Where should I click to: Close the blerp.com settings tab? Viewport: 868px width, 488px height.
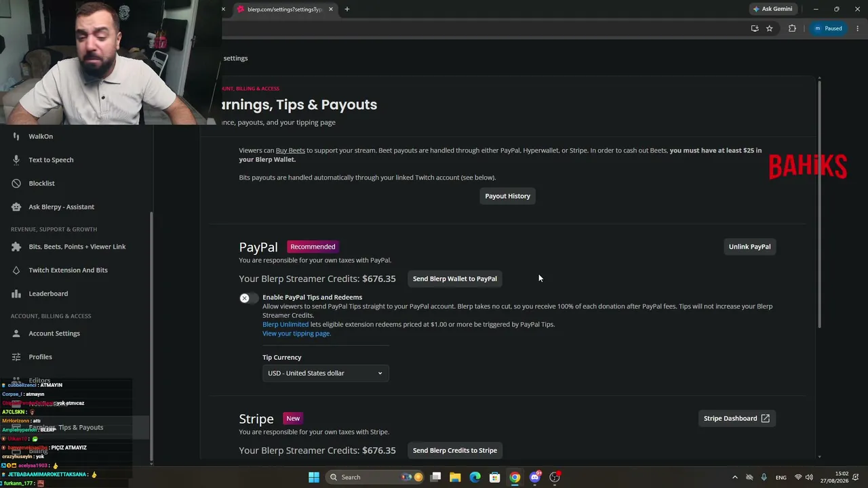(x=331, y=9)
